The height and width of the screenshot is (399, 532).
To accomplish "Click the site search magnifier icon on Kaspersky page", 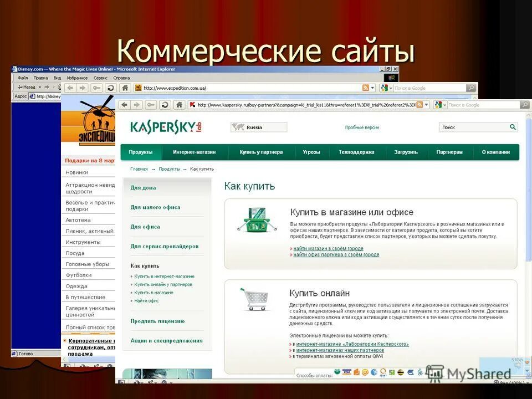I will click(x=513, y=127).
